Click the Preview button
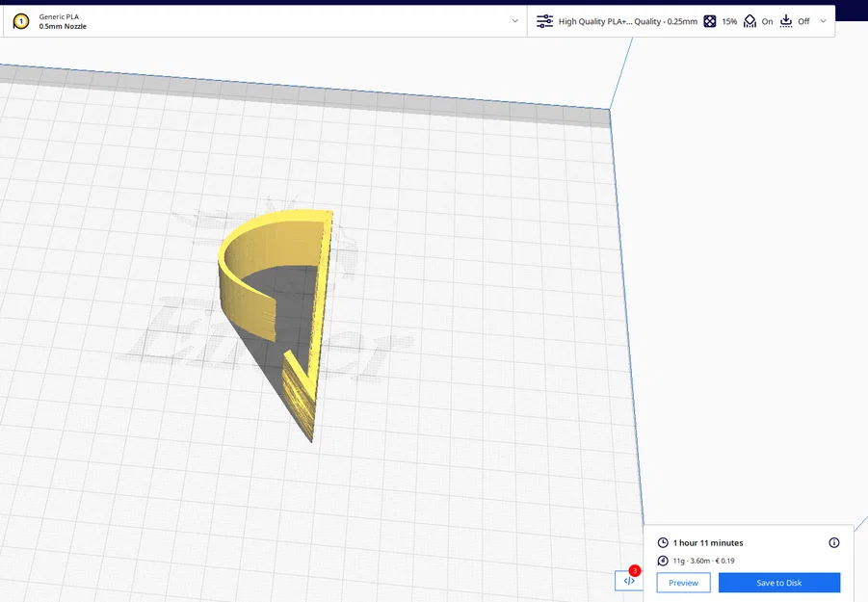 click(684, 583)
